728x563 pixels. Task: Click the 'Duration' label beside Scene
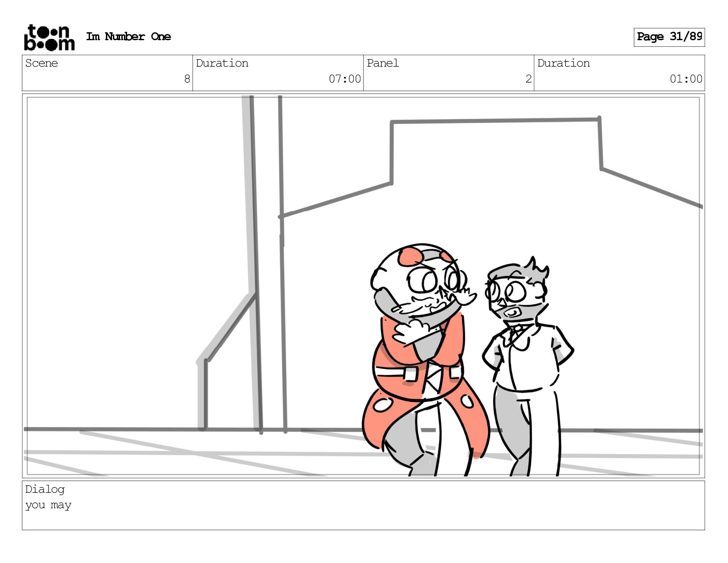tap(222, 63)
